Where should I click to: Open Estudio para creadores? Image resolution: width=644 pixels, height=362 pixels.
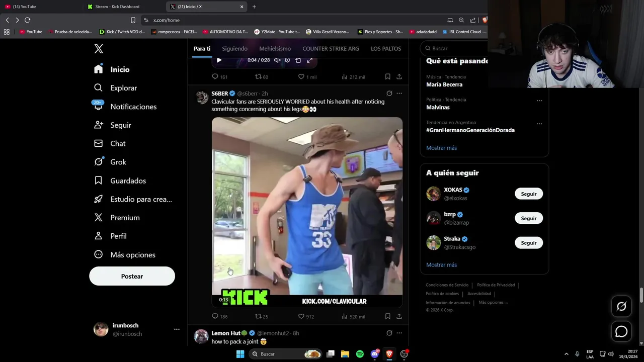(133, 199)
